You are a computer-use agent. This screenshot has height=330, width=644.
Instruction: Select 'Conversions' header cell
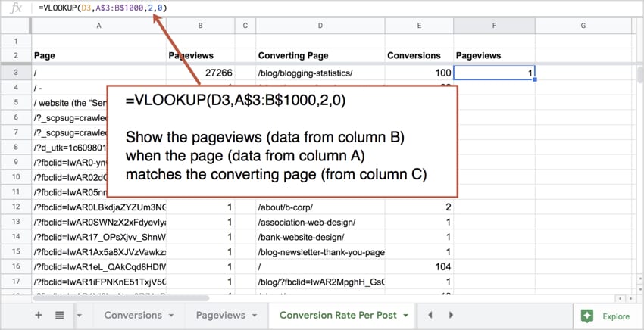pos(419,55)
